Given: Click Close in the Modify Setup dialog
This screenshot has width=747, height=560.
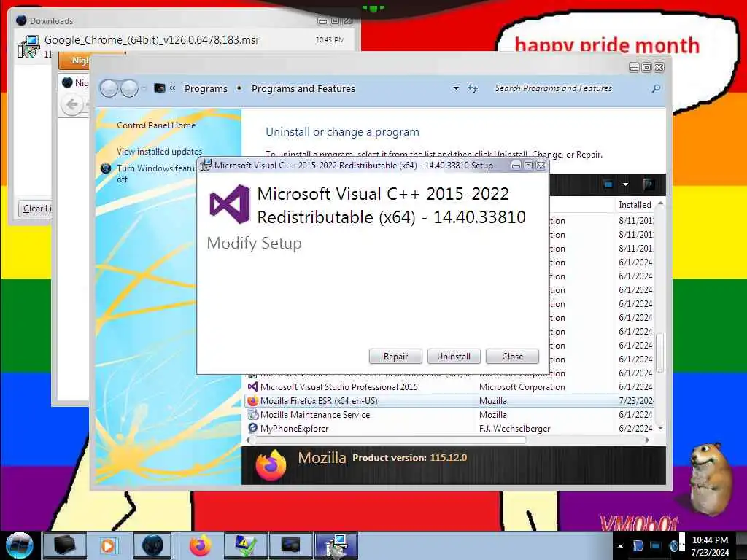Looking at the screenshot, I should click(512, 356).
